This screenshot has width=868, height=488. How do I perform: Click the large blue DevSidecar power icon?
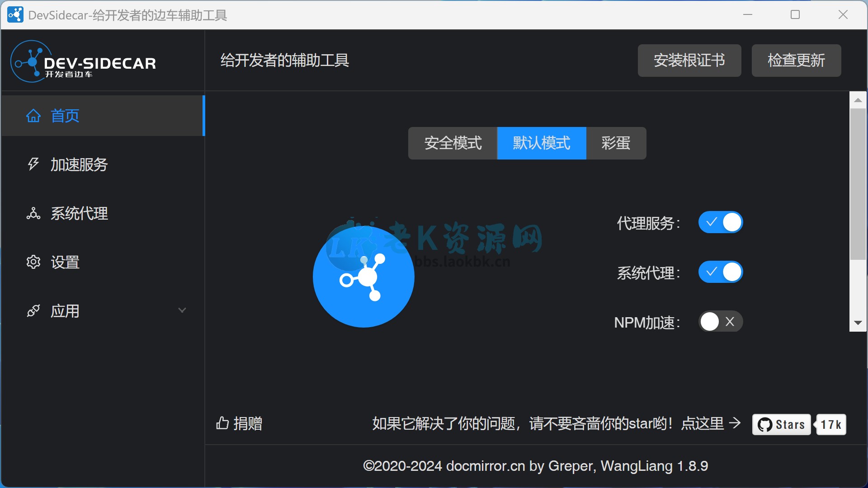coord(363,277)
